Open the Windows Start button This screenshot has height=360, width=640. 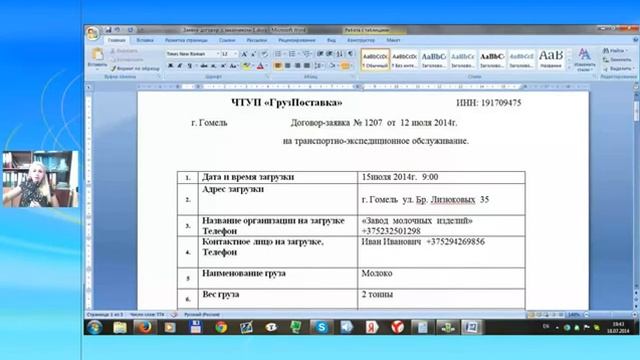94,327
